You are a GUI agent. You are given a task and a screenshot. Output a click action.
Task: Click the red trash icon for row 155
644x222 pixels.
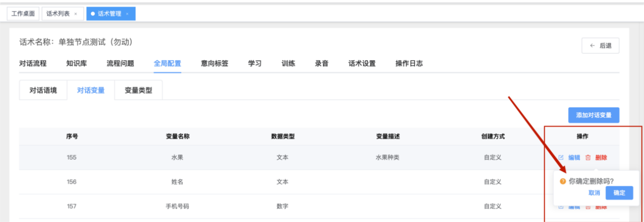point(588,157)
